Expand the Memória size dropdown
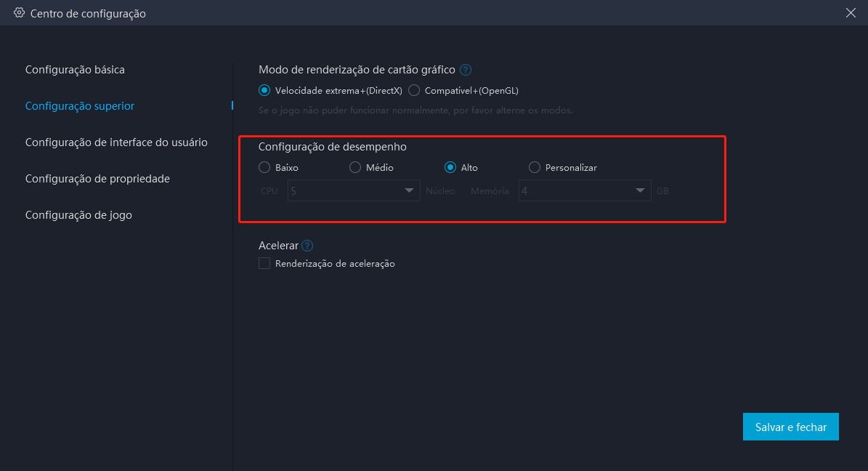Screen dimensions: 868x471 (638, 190)
